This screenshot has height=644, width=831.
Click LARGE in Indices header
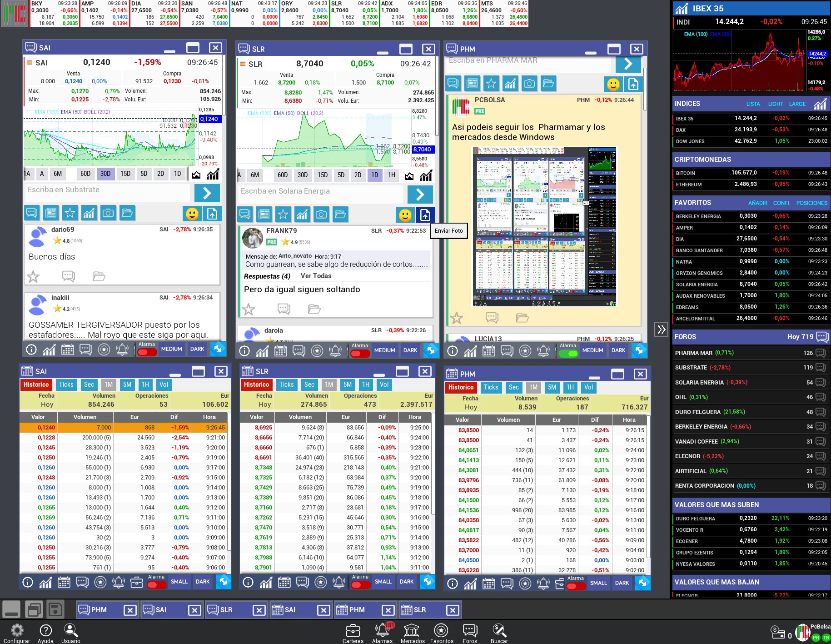pyautogui.click(x=797, y=104)
